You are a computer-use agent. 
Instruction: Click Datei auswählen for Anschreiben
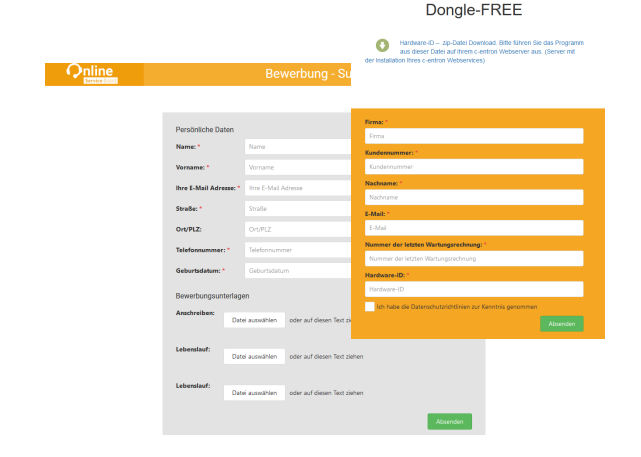pos(254,320)
